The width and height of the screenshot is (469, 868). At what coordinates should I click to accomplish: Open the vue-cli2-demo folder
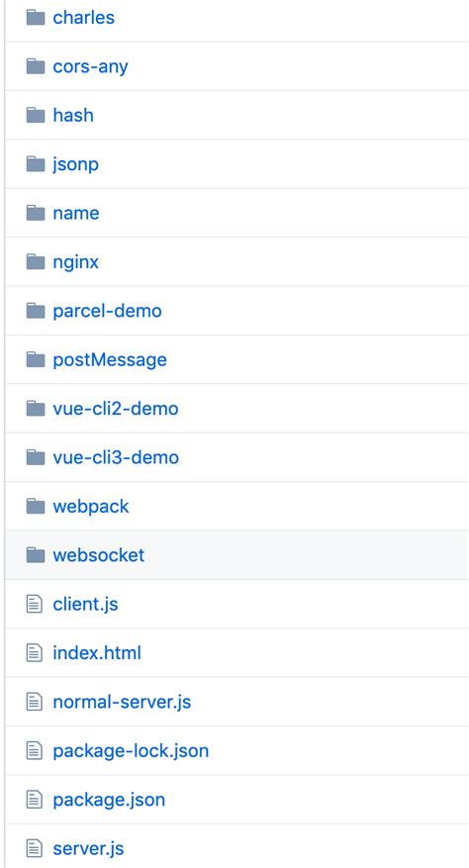pyautogui.click(x=116, y=409)
